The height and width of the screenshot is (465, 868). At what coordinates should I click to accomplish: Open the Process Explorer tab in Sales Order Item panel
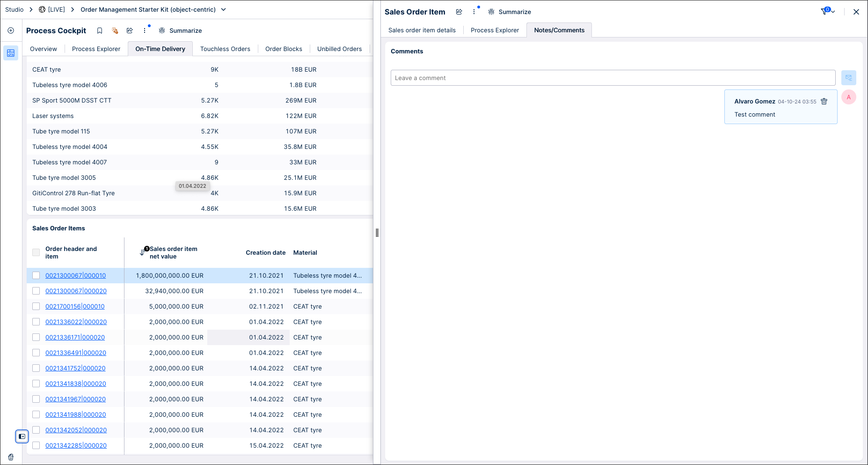pyautogui.click(x=495, y=30)
